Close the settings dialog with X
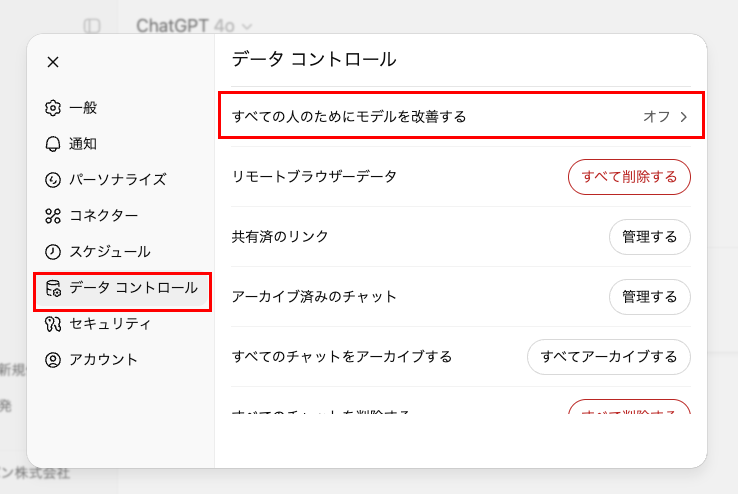Image resolution: width=738 pixels, height=494 pixels. pos(53,62)
